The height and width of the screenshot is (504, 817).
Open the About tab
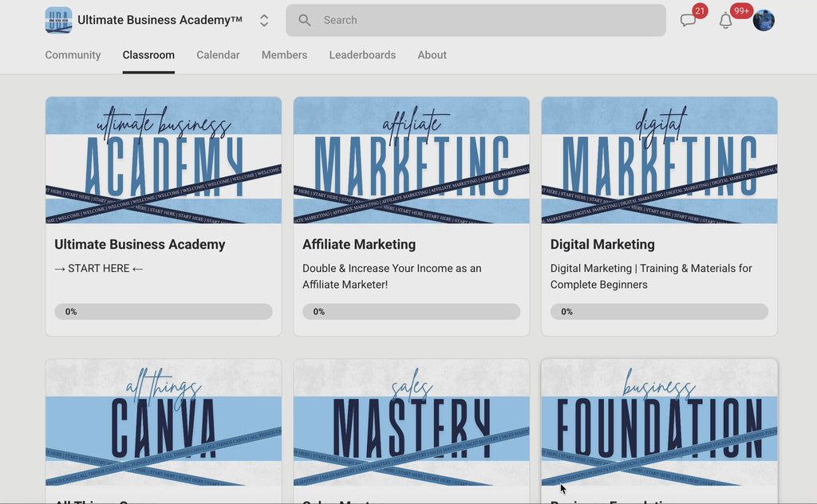coord(432,55)
